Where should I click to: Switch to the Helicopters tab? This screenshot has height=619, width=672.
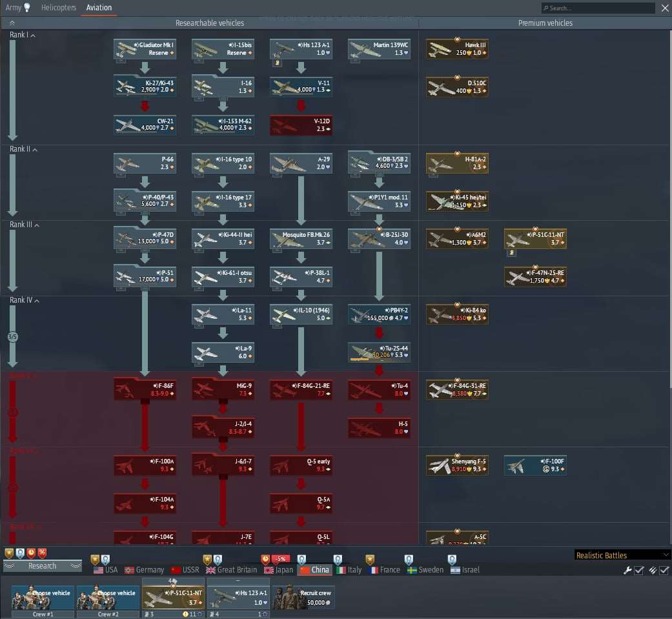58,7
